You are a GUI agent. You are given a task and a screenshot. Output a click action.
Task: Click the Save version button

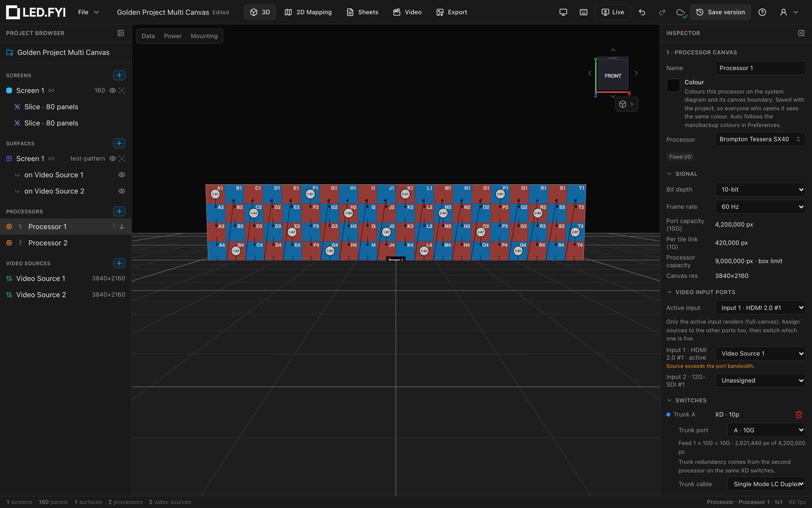(720, 12)
